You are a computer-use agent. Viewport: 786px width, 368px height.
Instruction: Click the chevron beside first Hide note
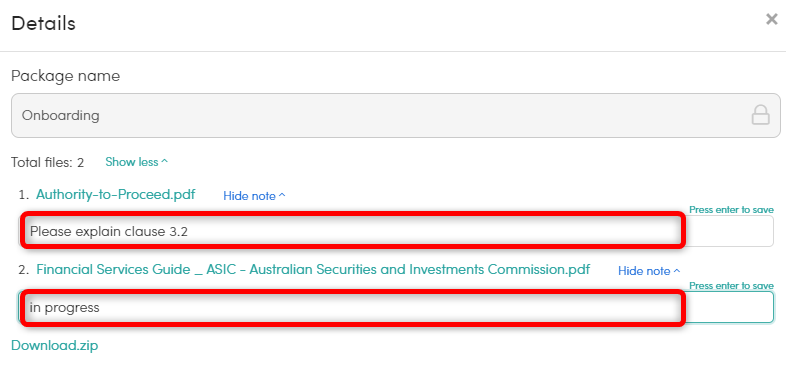coord(282,196)
